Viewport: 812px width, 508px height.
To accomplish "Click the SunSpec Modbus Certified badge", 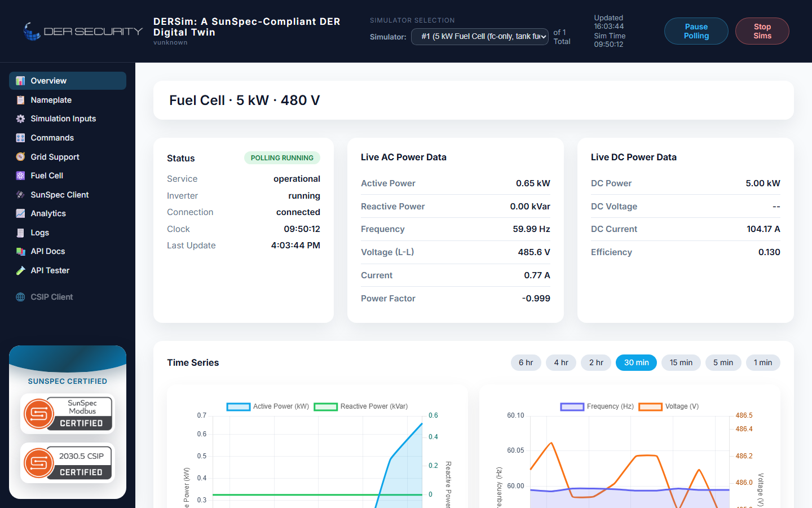I will (x=68, y=414).
